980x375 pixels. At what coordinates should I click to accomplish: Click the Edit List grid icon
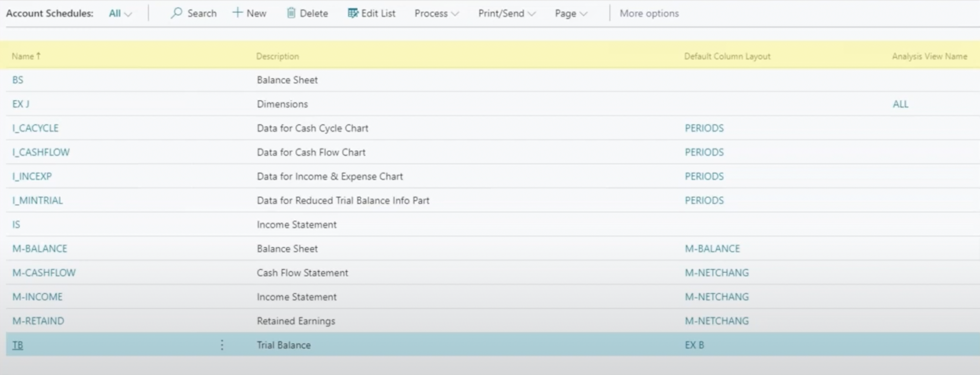click(353, 13)
